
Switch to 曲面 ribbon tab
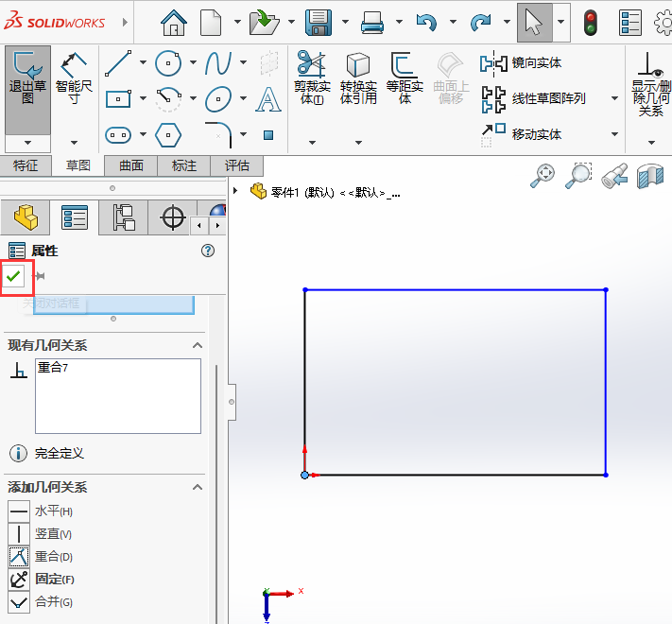coord(131,165)
